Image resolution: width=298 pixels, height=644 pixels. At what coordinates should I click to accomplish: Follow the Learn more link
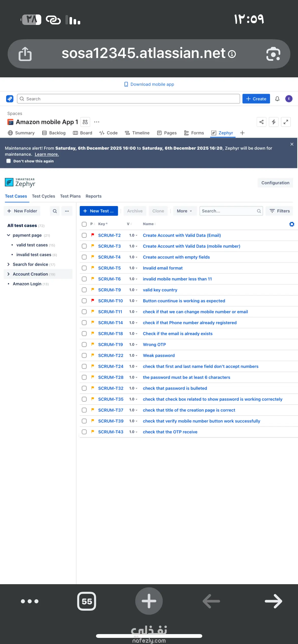(47, 154)
